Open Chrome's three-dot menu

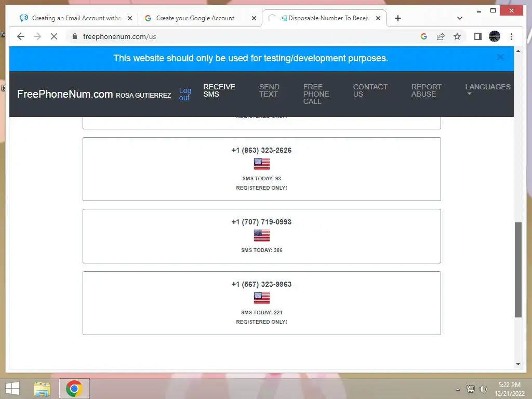coord(511,36)
